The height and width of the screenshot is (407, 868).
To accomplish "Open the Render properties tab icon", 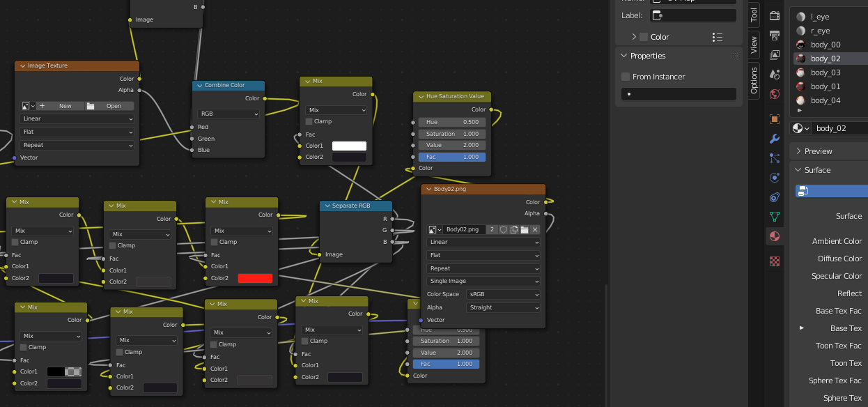I will pyautogui.click(x=775, y=15).
